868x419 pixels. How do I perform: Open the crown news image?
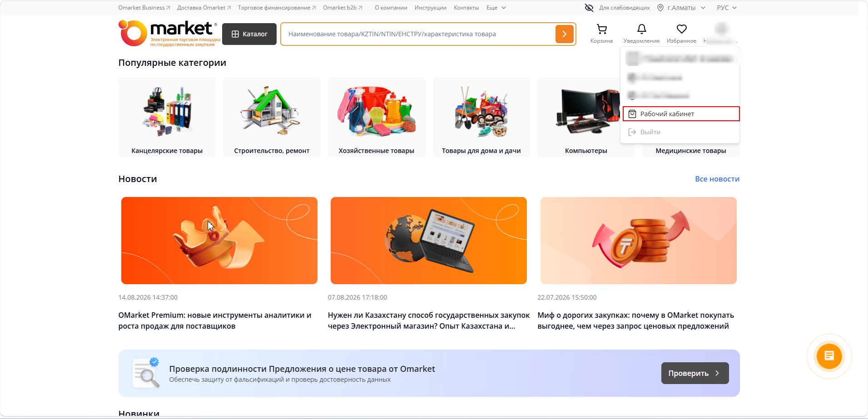click(219, 241)
